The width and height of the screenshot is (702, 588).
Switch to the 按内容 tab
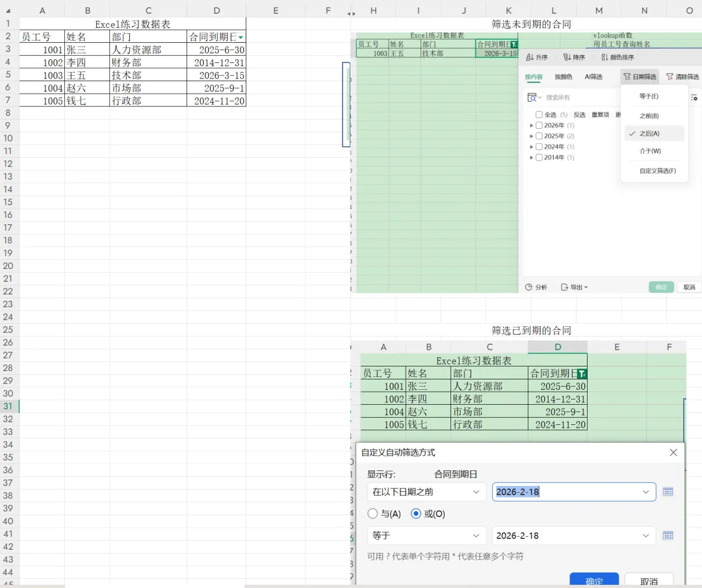[x=534, y=77]
